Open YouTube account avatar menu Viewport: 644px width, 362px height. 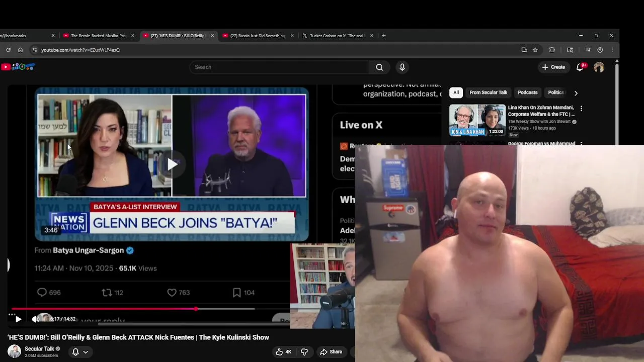coord(599,67)
